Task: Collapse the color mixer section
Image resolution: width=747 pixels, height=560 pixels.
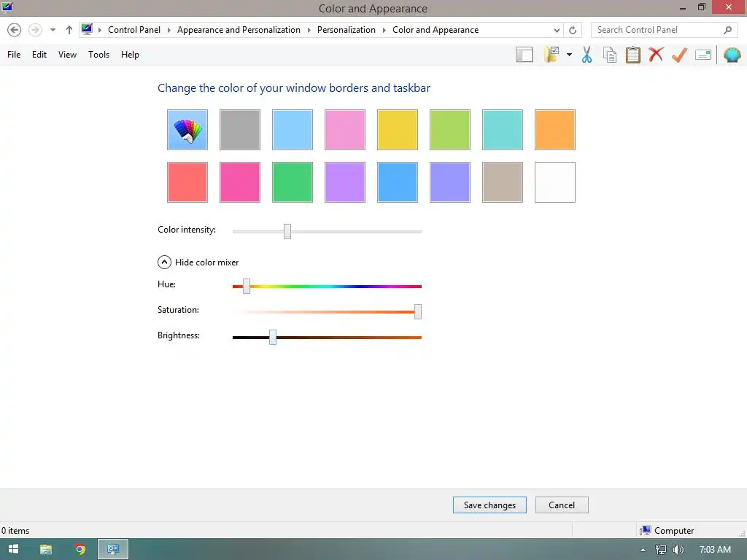Action: click(164, 262)
